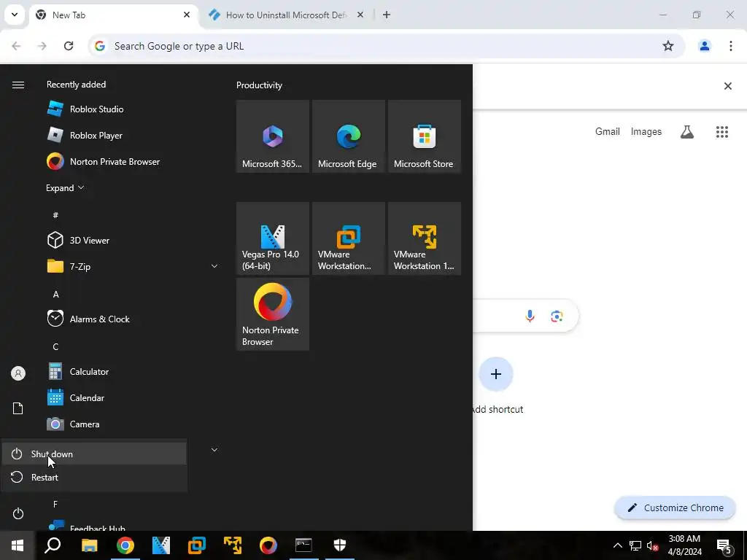This screenshot has width=747, height=560.
Task: Open the Search Labs flask icon
Action: pos(687,132)
